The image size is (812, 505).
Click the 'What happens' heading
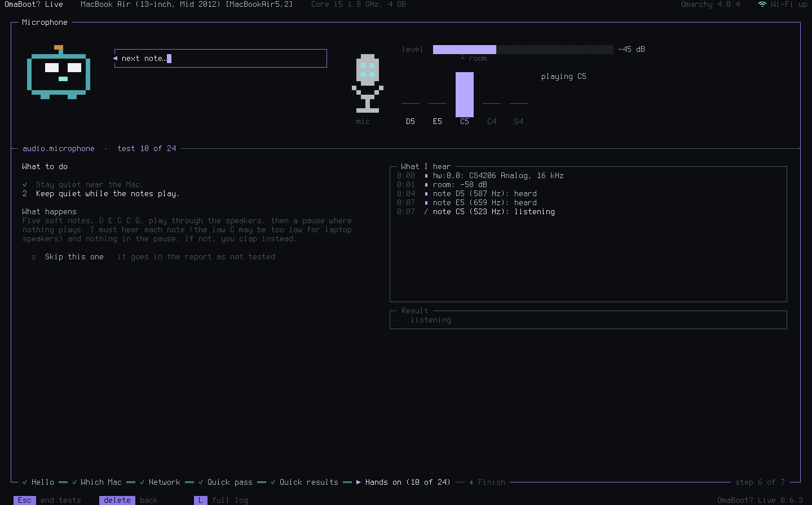click(50, 211)
